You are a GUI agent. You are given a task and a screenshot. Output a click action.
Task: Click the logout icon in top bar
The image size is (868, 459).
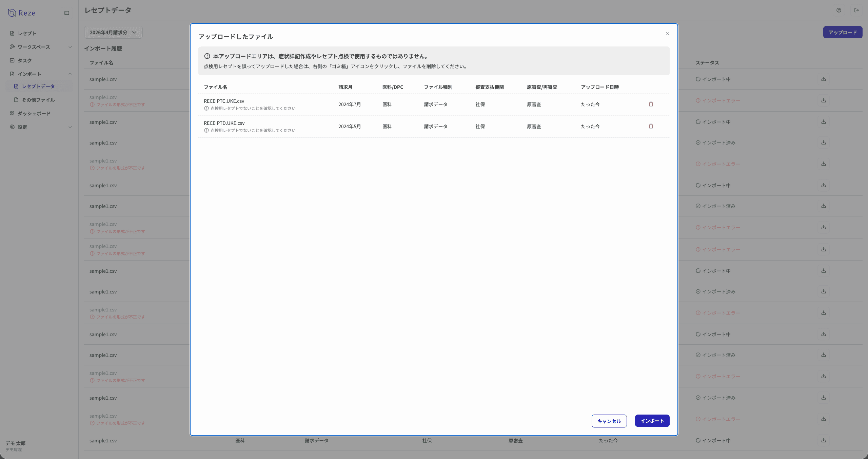(856, 10)
